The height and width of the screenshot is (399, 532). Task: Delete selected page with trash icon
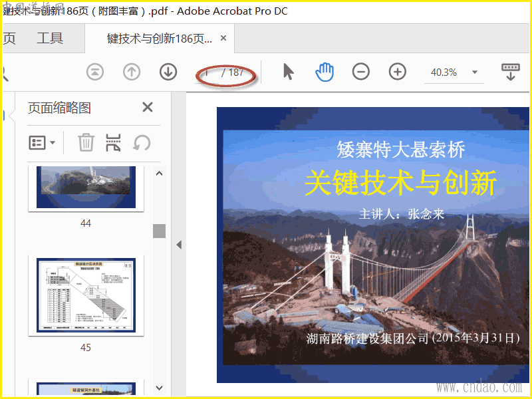click(86, 142)
